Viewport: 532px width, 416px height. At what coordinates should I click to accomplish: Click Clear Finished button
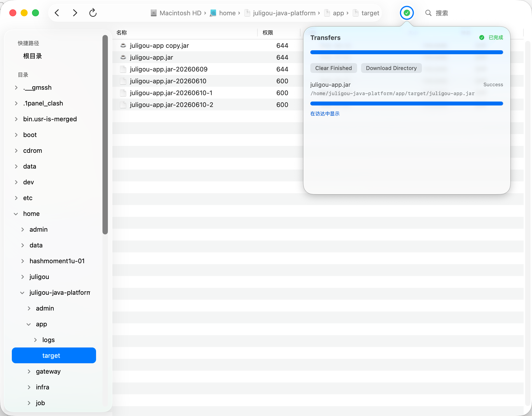pos(333,68)
